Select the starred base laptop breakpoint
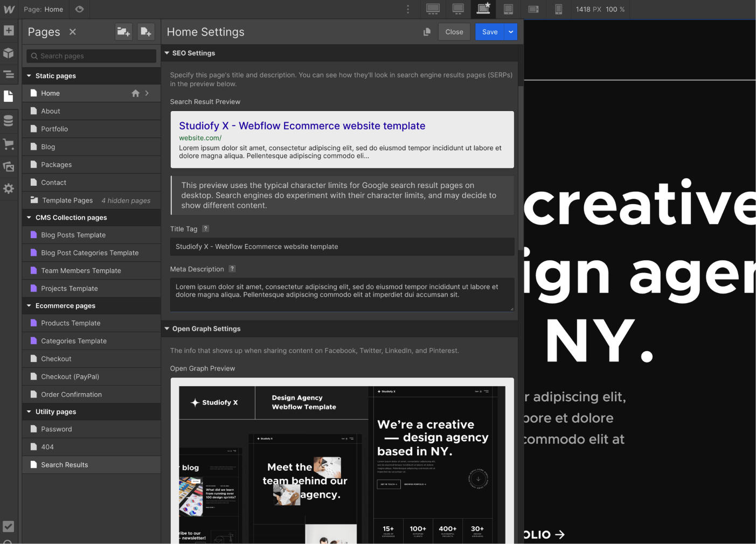Viewport: 756px width, 544px height. 483,9
